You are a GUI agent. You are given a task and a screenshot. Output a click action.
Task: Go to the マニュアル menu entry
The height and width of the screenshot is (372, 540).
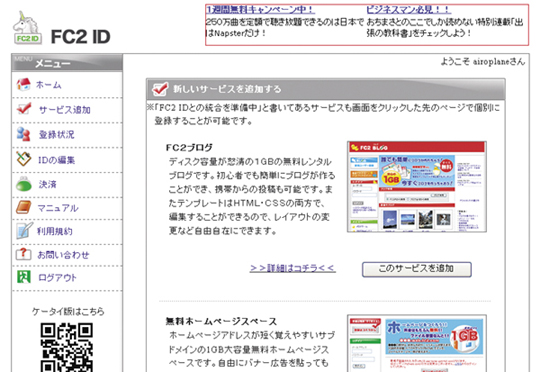click(x=58, y=208)
